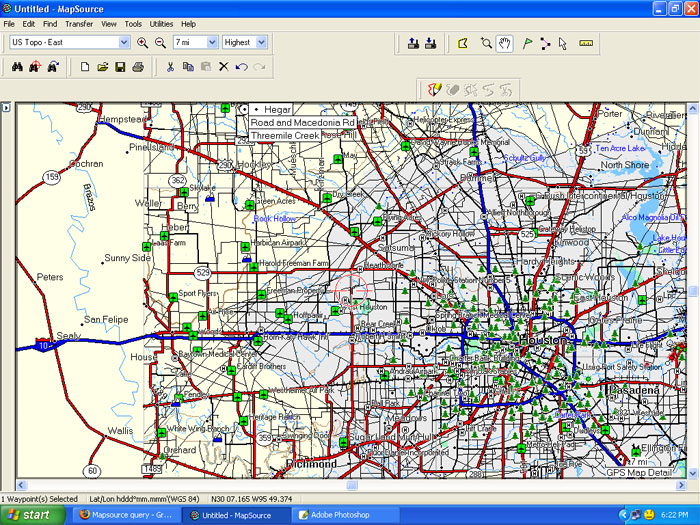This screenshot has height=525, width=700.
Task: Select the Map tool yellow outline icon
Action: 463,43
